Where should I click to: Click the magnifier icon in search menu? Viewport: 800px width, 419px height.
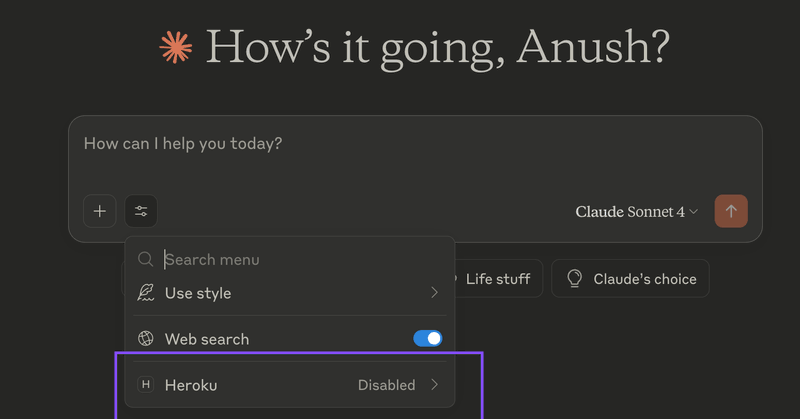[145, 259]
